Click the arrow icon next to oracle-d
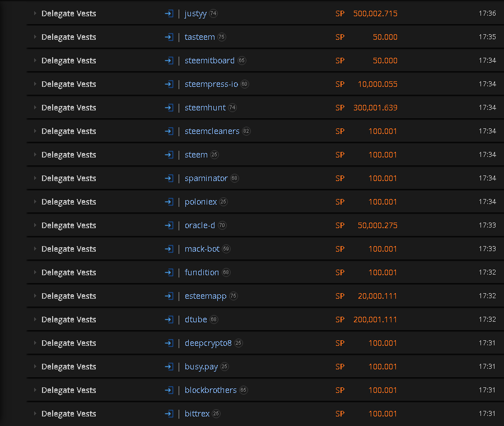This screenshot has width=504, height=426. tap(169, 225)
